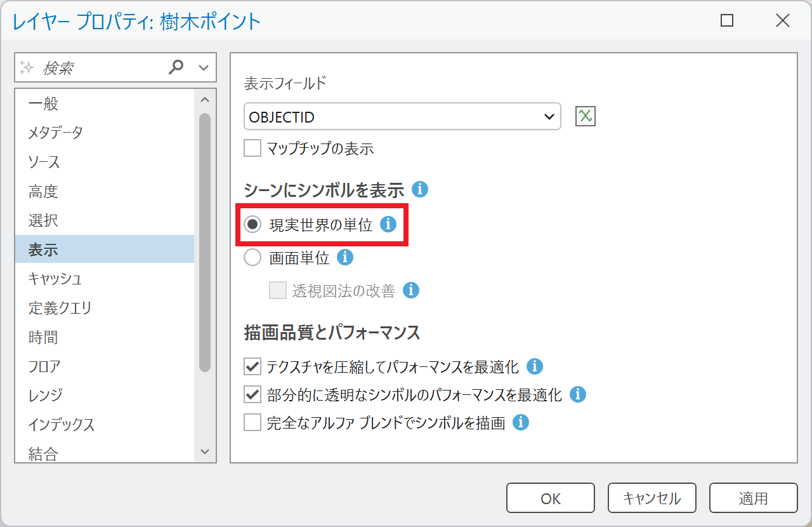
Task: Open the 表示フィールド OBJECTID dropdown
Action: [x=402, y=117]
